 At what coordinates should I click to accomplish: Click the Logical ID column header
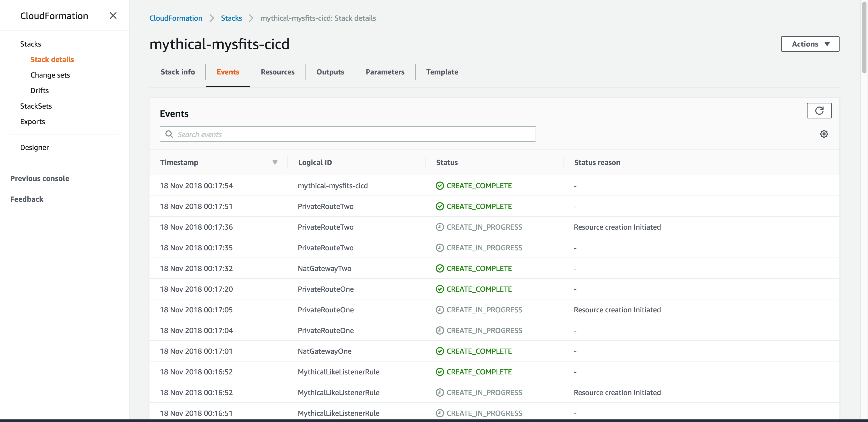click(315, 162)
